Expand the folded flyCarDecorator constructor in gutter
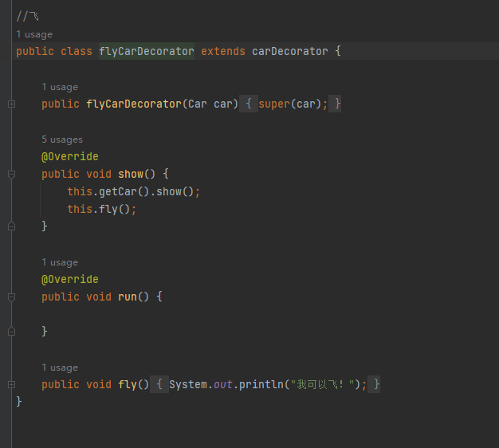The image size is (499, 448). [x=11, y=104]
